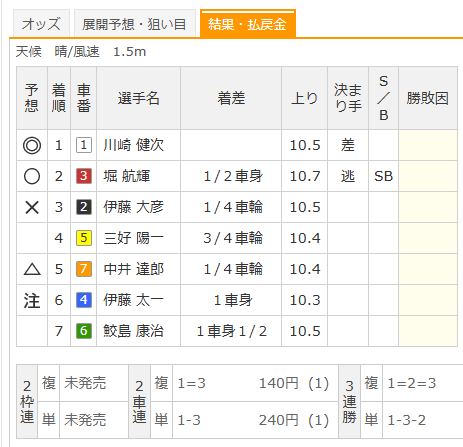The image size is (463, 447).
Task: Click the 3連勝 label
Action: coord(349,402)
